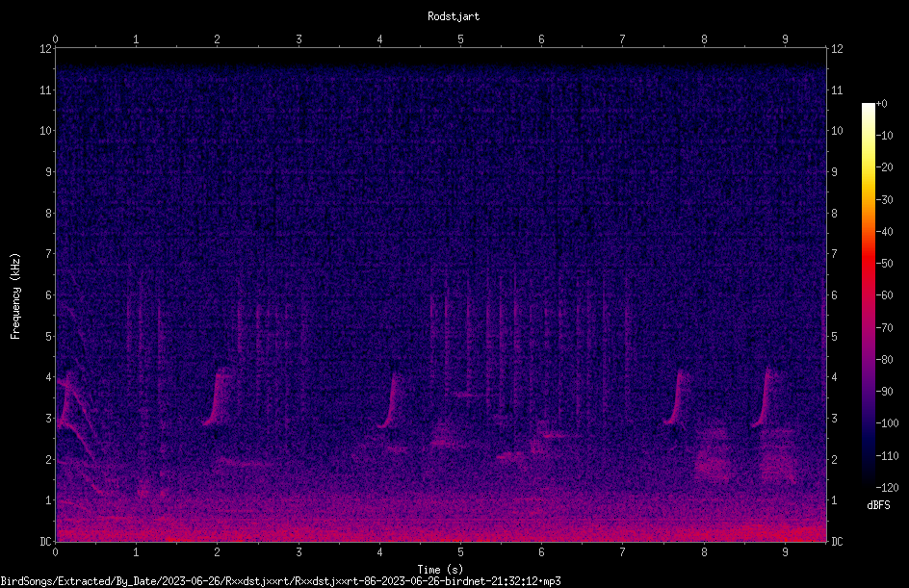Click the dBFS label under the color bar
Image resolution: width=909 pixels, height=588 pixels.
pos(878,505)
